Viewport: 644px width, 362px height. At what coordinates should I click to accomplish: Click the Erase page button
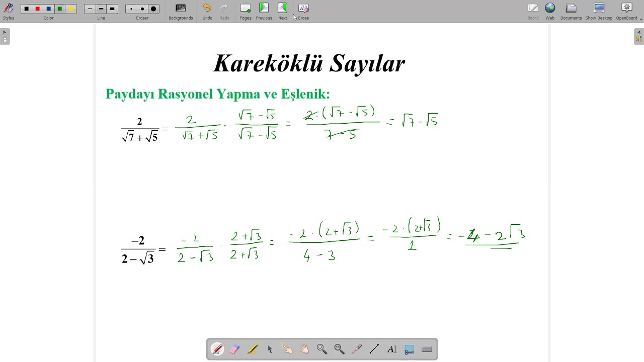coord(303,11)
